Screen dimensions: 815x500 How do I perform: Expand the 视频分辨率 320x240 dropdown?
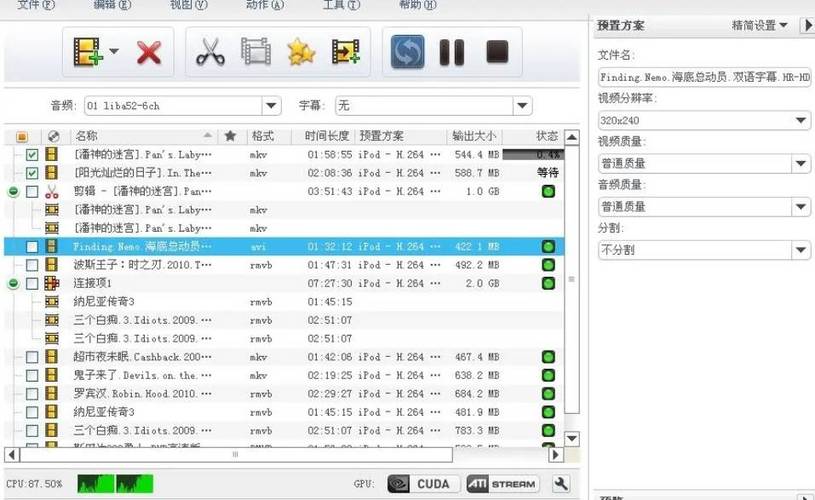point(801,120)
